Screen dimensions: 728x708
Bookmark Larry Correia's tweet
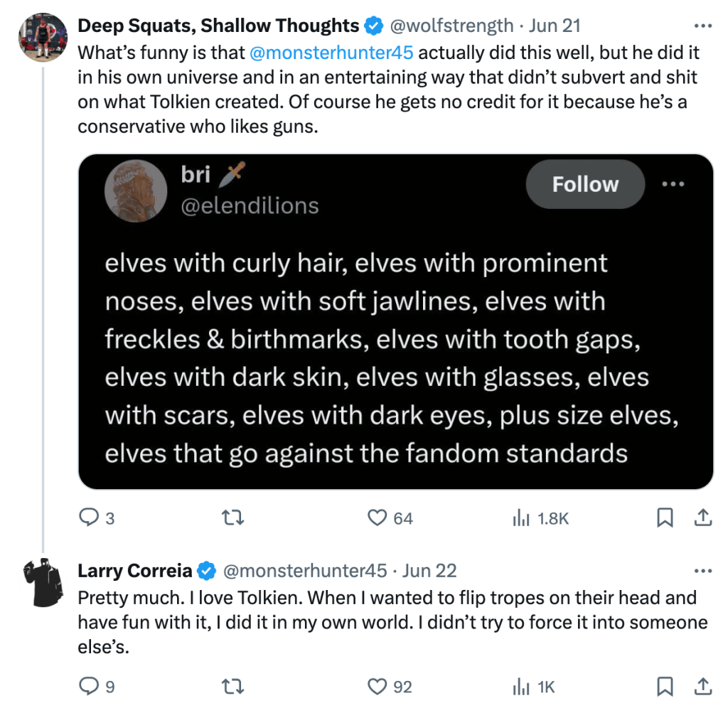[x=665, y=687]
